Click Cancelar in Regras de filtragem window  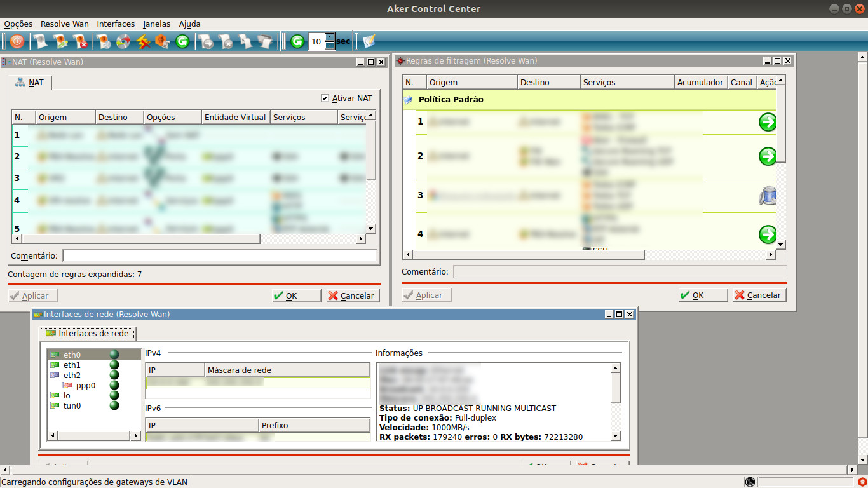point(760,295)
